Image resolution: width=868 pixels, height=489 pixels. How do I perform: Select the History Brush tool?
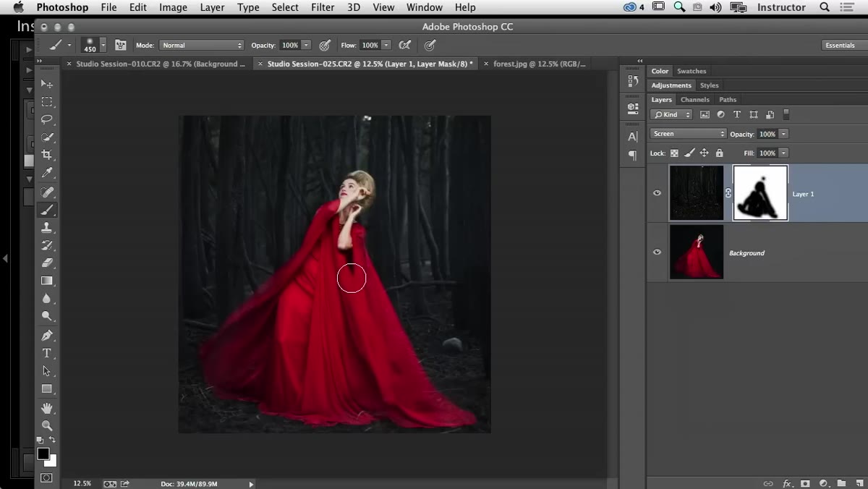(x=47, y=245)
